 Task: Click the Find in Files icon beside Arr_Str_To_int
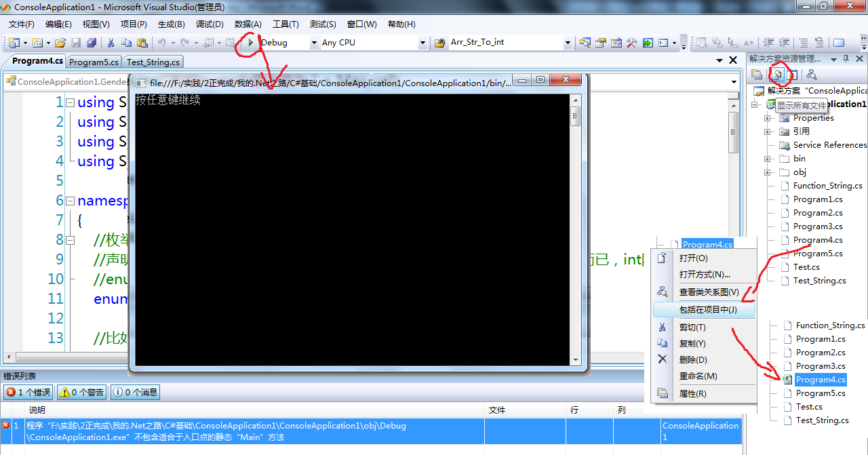point(439,43)
